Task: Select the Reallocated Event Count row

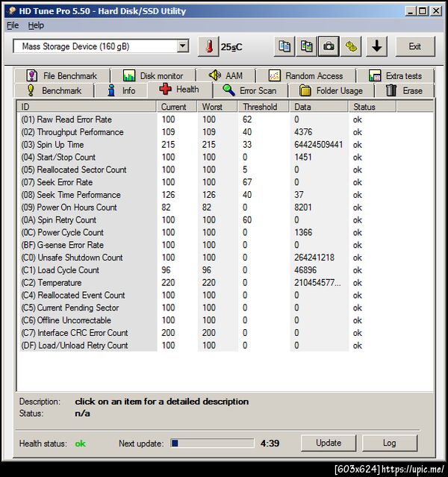Action: pyautogui.click(x=225, y=295)
